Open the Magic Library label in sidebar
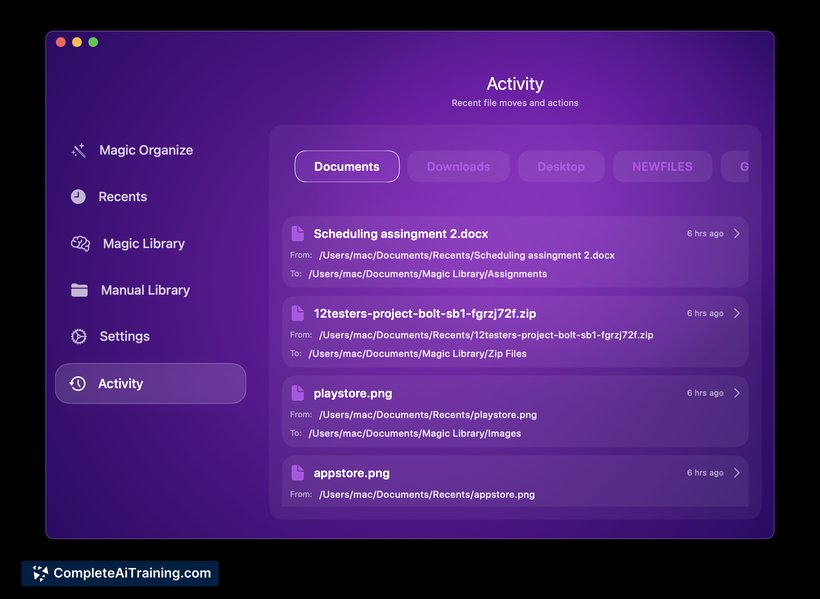The height and width of the screenshot is (599, 820). tap(144, 244)
